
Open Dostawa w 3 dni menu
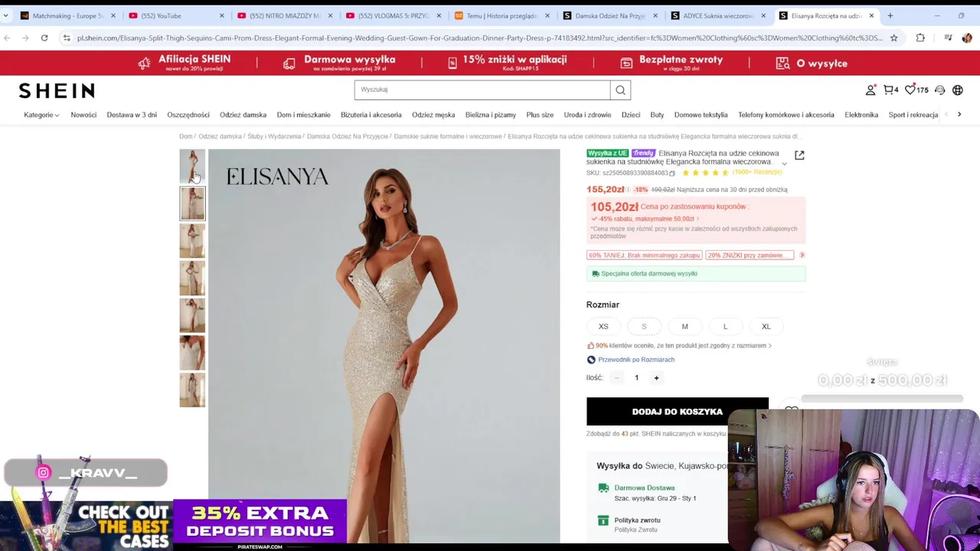[x=132, y=115]
